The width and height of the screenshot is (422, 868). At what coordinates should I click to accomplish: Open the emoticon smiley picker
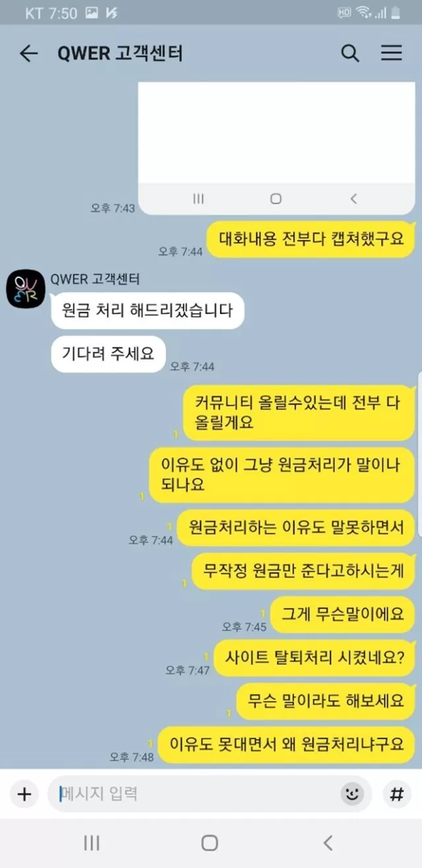(x=352, y=793)
